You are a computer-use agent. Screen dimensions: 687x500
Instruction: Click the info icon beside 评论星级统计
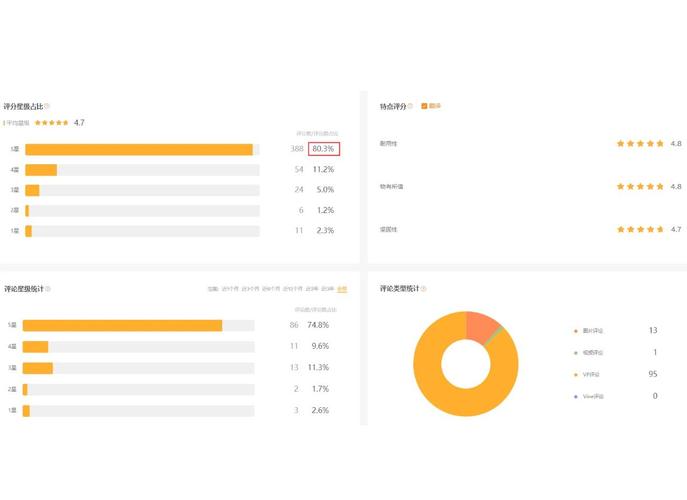point(48,289)
